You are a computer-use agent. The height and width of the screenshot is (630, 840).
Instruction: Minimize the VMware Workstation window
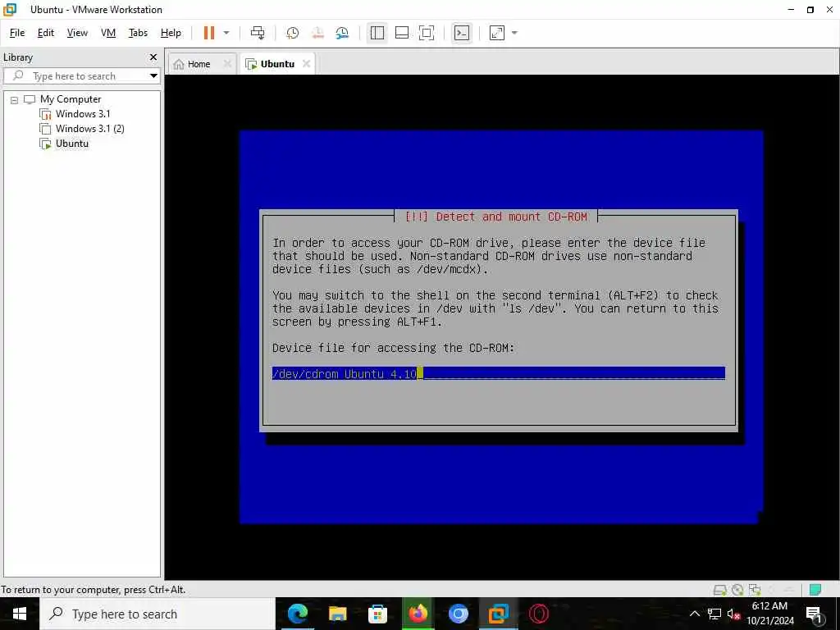[791, 10]
